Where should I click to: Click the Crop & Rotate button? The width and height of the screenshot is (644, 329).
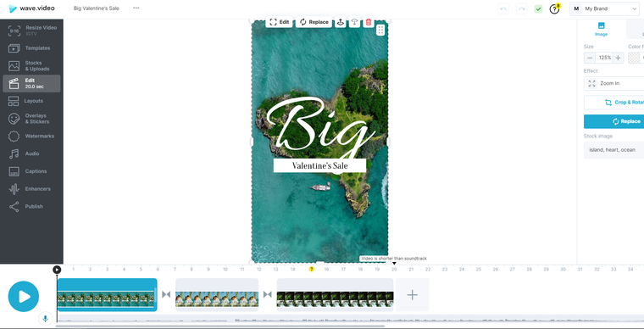pos(614,103)
